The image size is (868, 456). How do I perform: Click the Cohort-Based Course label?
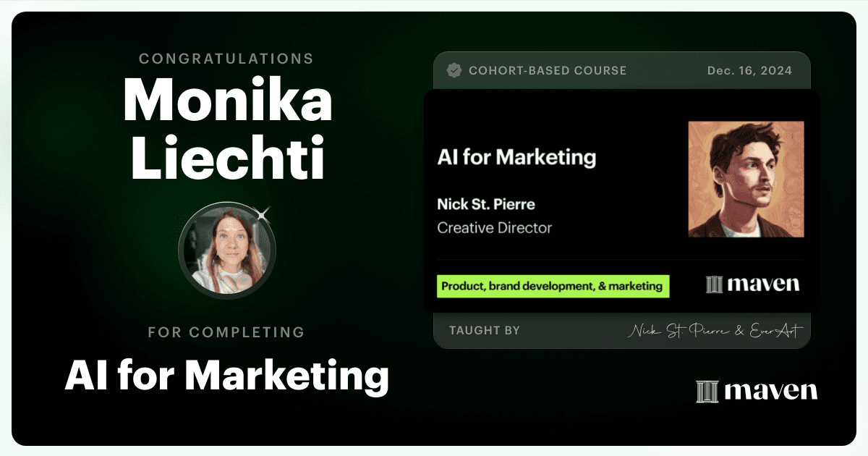(548, 71)
